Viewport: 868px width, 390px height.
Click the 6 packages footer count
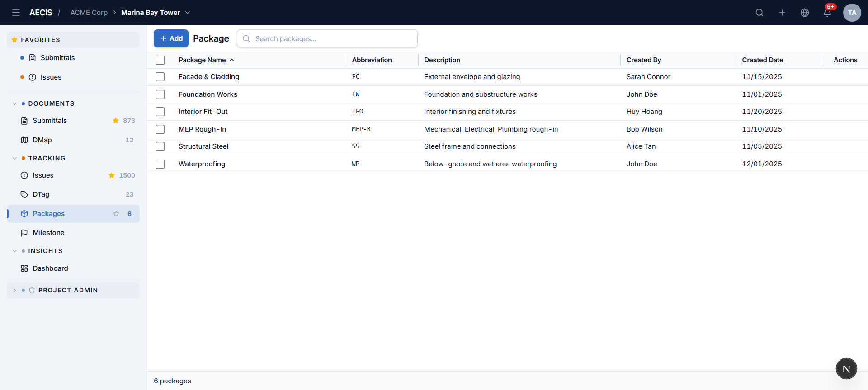coord(172,381)
